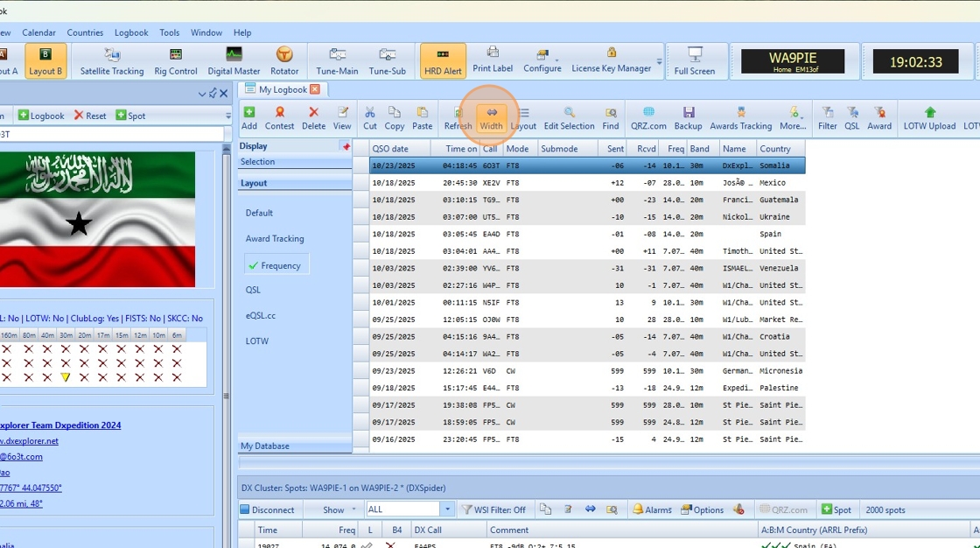980x548 pixels.
Task: Open the Tools menu
Action: [170, 32]
